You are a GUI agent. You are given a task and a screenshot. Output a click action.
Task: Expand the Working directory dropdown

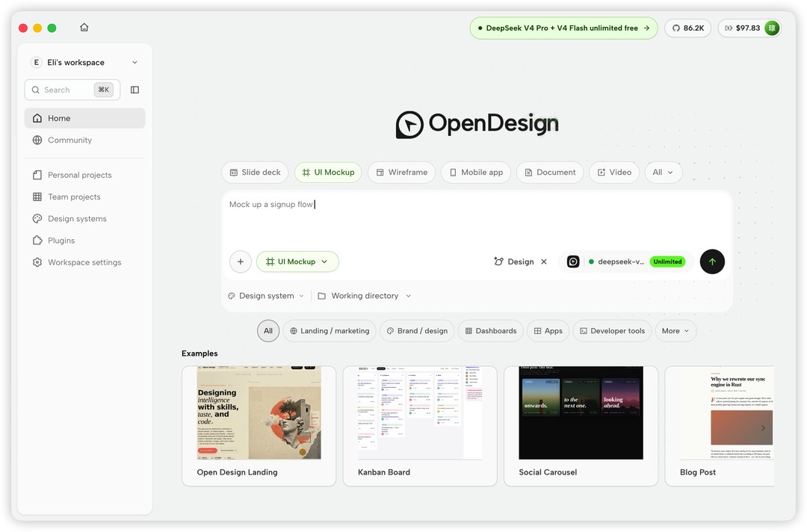coord(365,296)
